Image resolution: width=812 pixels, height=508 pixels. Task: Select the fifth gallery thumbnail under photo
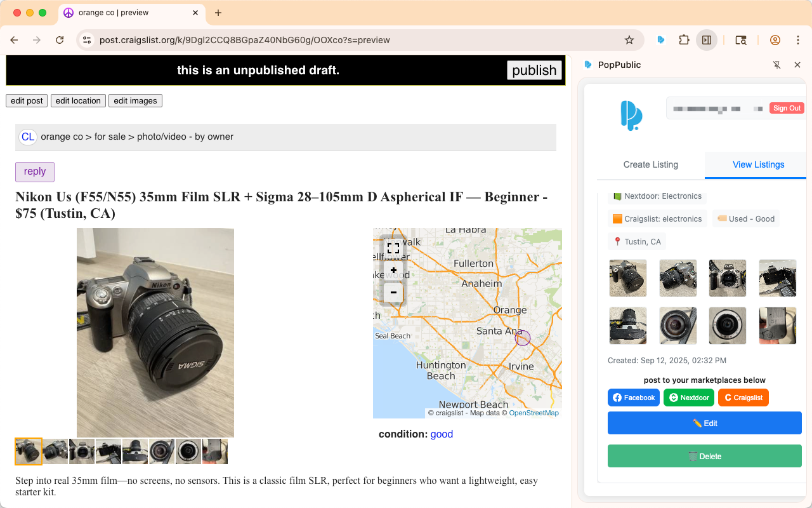(x=135, y=451)
